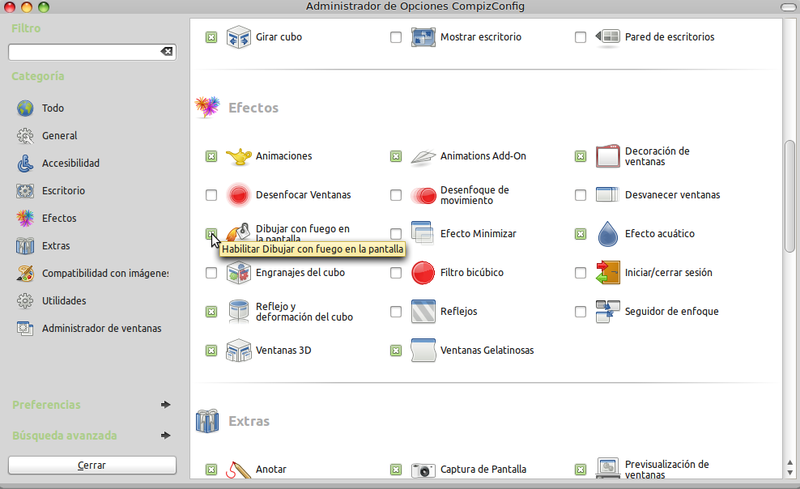Click the Captura de Pantalla camera icon
This screenshot has width=800, height=489.
pyautogui.click(x=423, y=469)
